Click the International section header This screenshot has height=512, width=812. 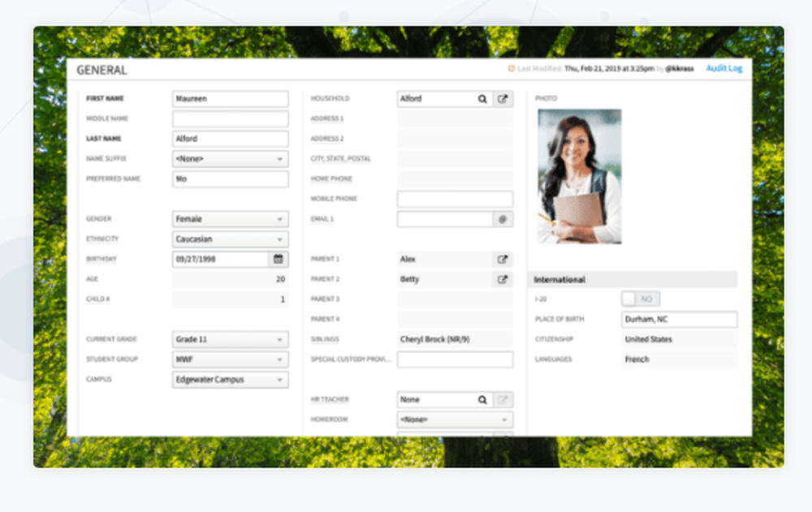coord(560,279)
